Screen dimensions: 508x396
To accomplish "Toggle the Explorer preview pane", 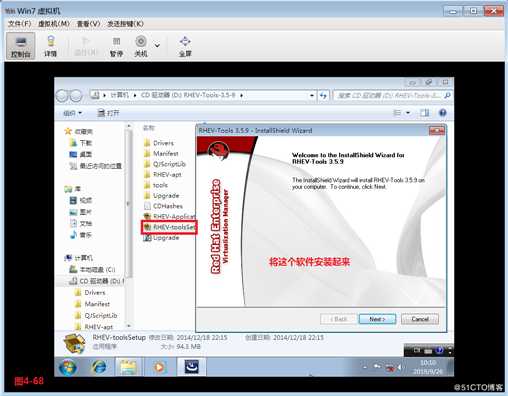I will coord(424,113).
